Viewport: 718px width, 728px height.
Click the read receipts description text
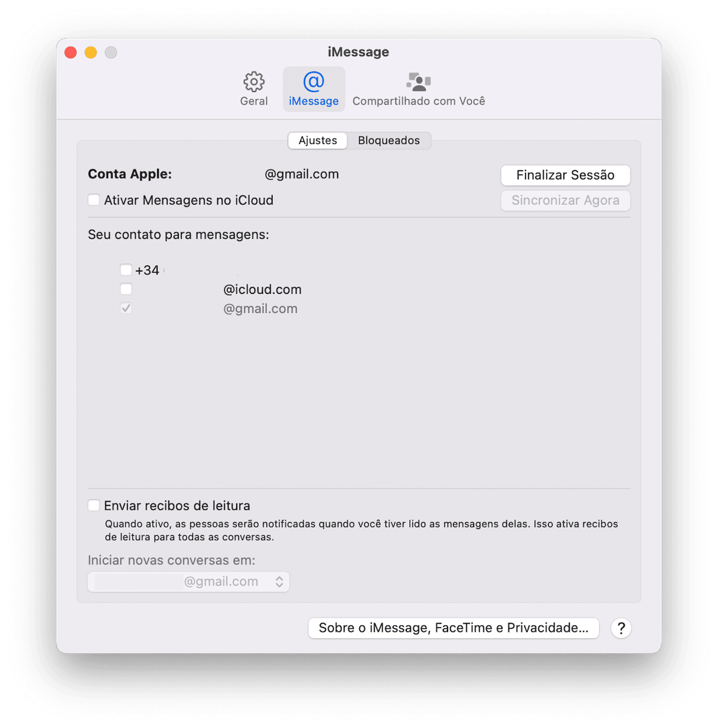click(x=361, y=530)
